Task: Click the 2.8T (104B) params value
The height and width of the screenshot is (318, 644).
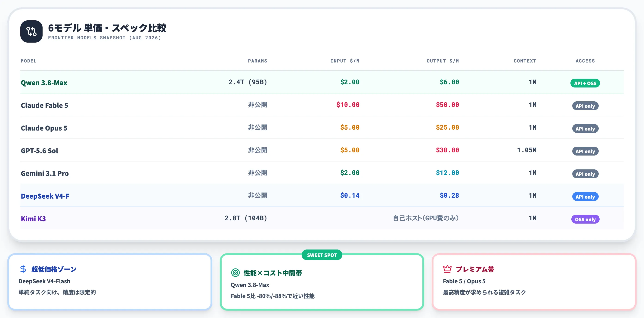Action: coord(246,218)
